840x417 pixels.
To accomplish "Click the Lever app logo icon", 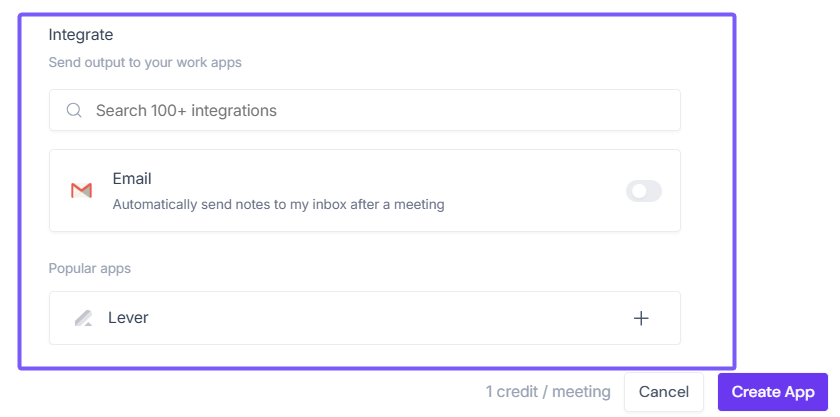I will point(83,318).
